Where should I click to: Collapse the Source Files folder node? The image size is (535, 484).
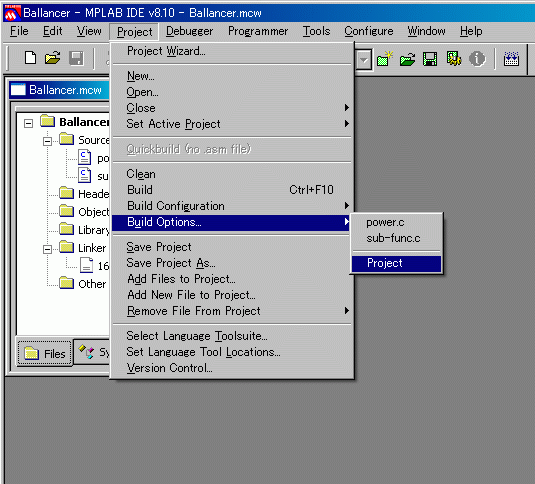tap(48, 141)
